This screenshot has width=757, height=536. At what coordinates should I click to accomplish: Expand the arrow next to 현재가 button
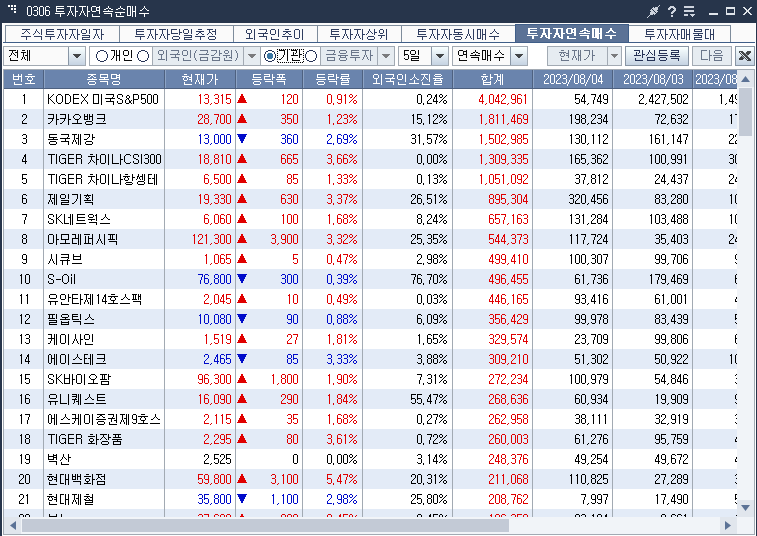(x=614, y=56)
